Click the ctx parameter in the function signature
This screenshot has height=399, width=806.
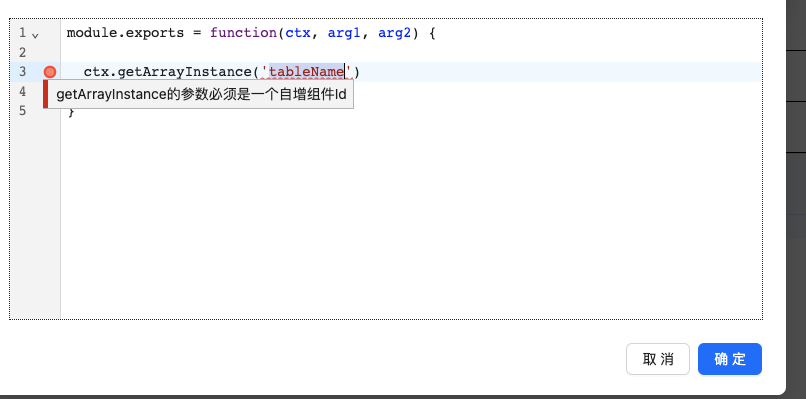click(298, 33)
